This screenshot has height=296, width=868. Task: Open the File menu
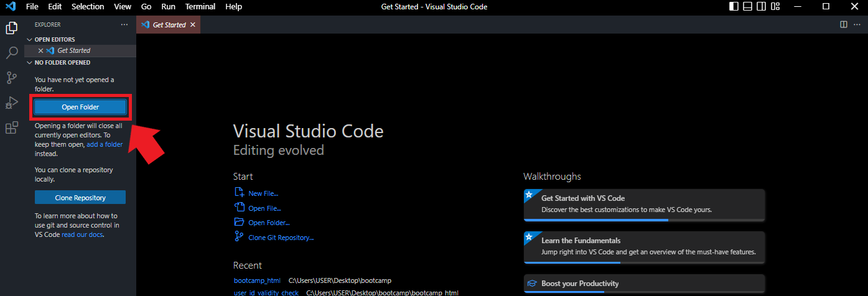pyautogui.click(x=32, y=7)
